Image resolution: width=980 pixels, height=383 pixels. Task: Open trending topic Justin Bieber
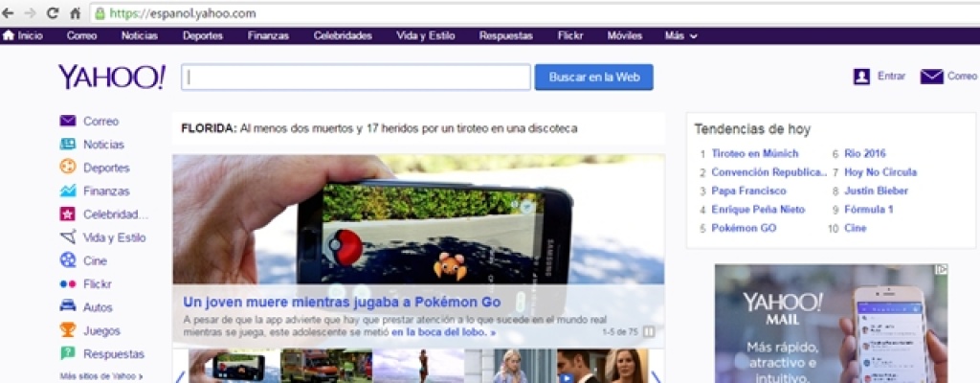coord(877,191)
